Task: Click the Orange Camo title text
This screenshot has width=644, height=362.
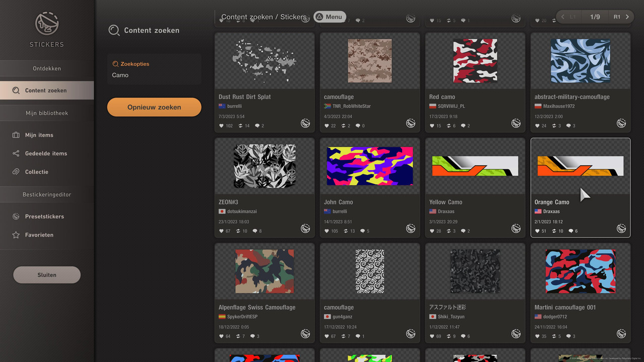Action: (x=552, y=202)
